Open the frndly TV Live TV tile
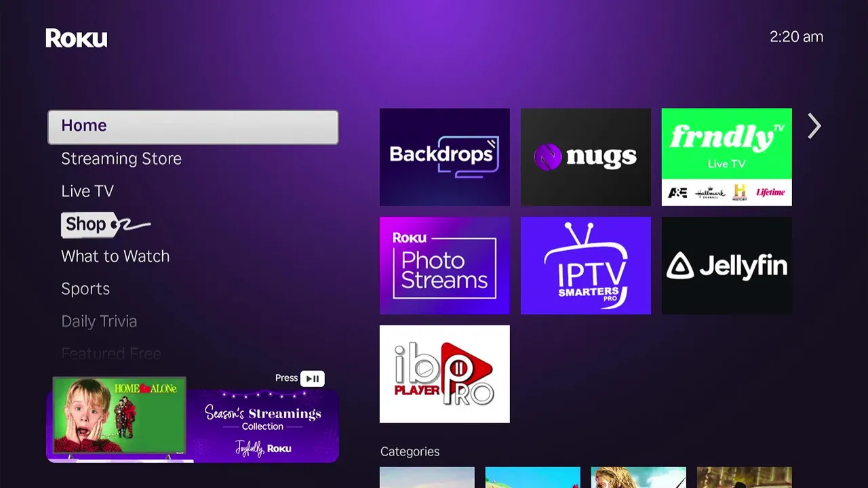 click(x=727, y=157)
